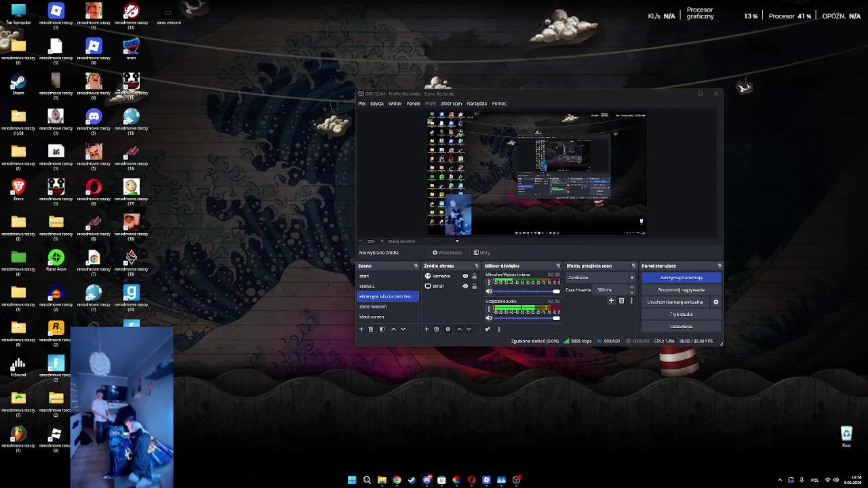Screen dimensions: 868x488
Task: Move selected scene down arrow
Action: [403, 329]
